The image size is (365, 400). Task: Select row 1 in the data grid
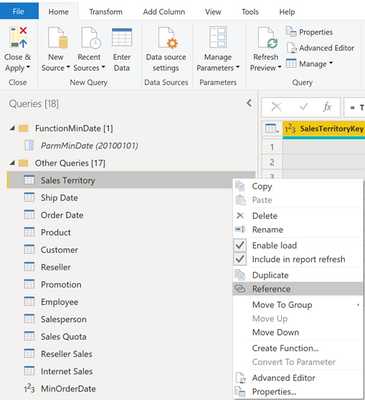(x=272, y=147)
